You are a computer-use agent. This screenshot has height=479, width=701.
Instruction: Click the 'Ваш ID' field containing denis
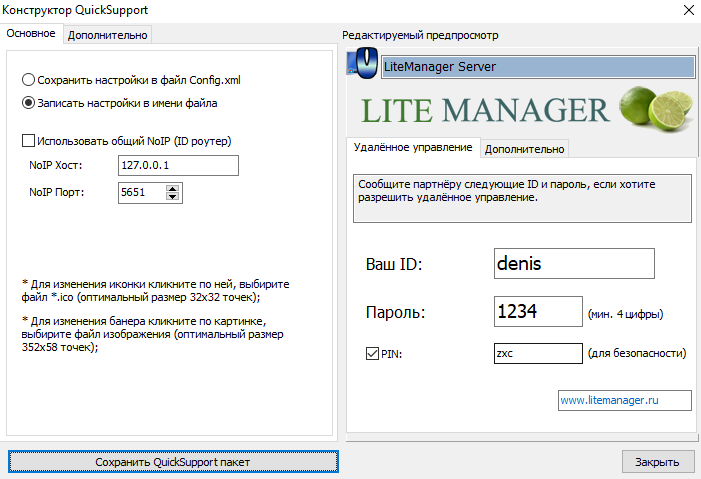[574, 263]
